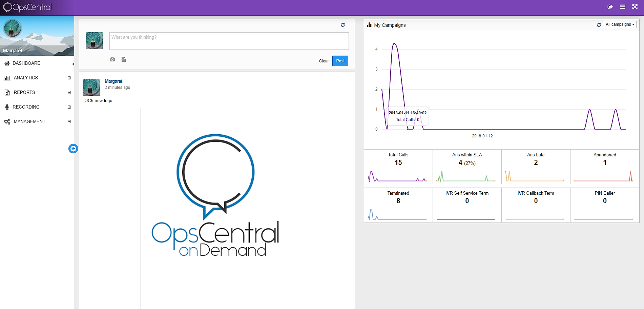Image resolution: width=644 pixels, height=309 pixels.
Task: Click the Post button
Action: (x=340, y=61)
